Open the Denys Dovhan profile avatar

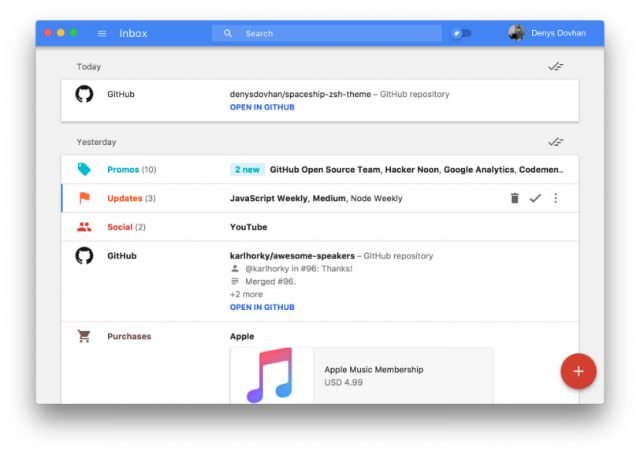click(x=516, y=33)
